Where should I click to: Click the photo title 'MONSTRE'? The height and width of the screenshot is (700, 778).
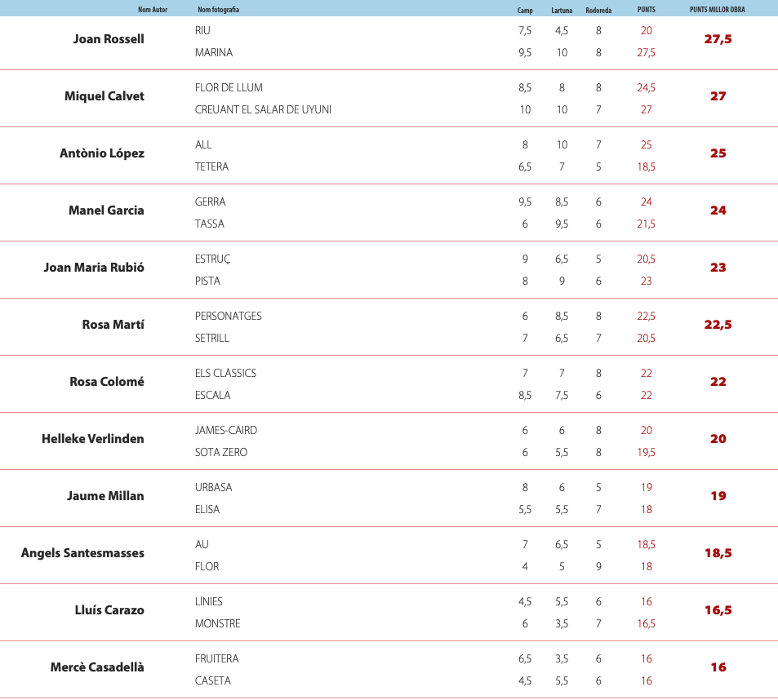coord(217,623)
